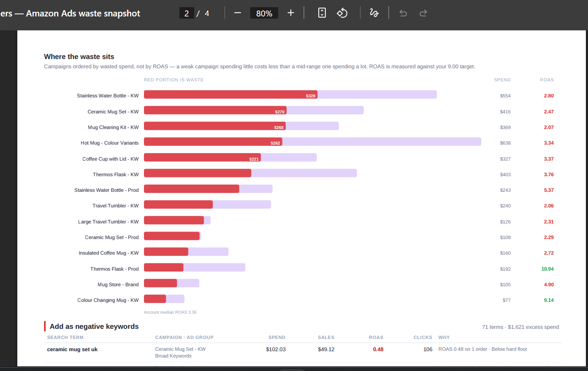Image resolution: width=588 pixels, height=371 pixels.
Task: Select the Add as negative keywords heading
Action: click(94, 326)
